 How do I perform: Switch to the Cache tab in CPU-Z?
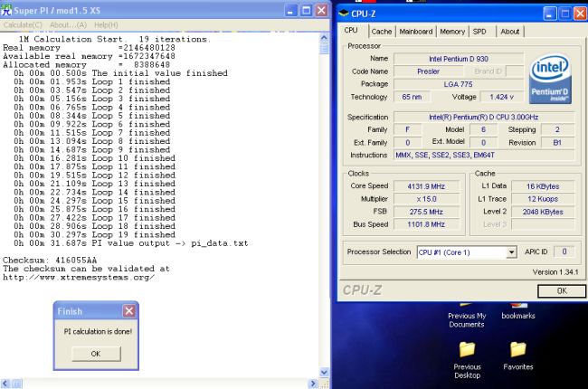click(x=382, y=32)
